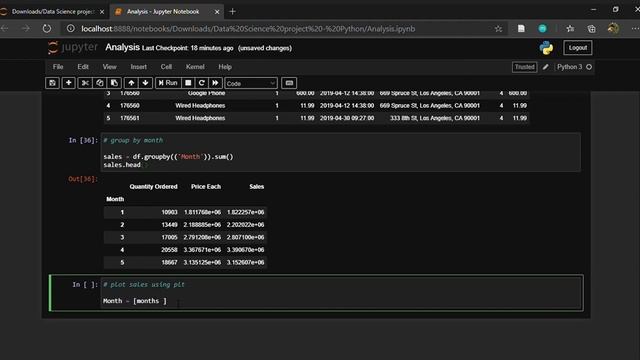Open command palette keyboard icon
This screenshot has height=360, width=640.
(289, 83)
